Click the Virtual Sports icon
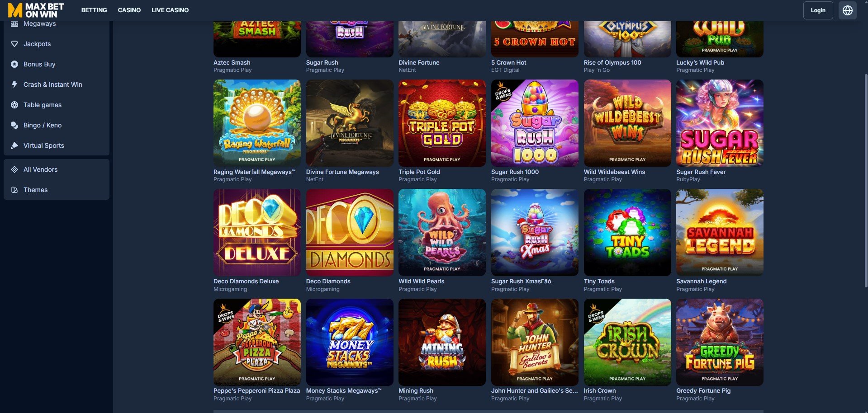This screenshot has width=868, height=413. [x=14, y=145]
